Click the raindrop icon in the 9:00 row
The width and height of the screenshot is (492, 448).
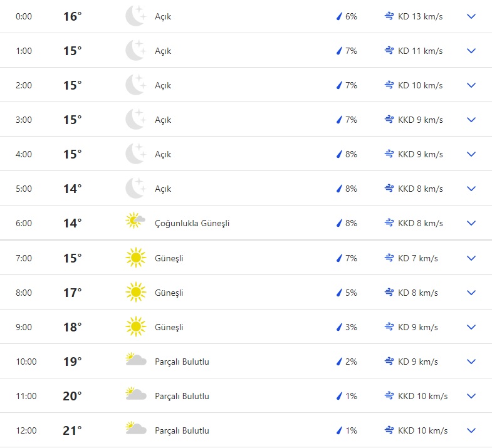tap(339, 327)
